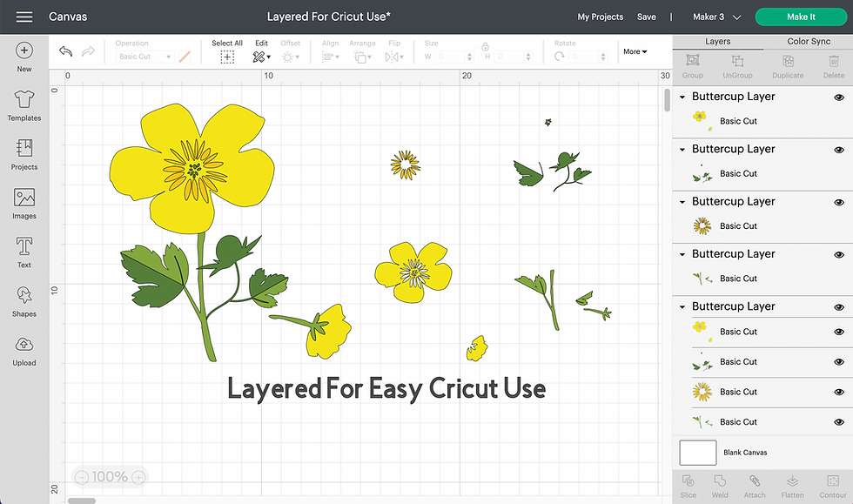
Task: Duplicate the selected layer
Action: click(788, 66)
